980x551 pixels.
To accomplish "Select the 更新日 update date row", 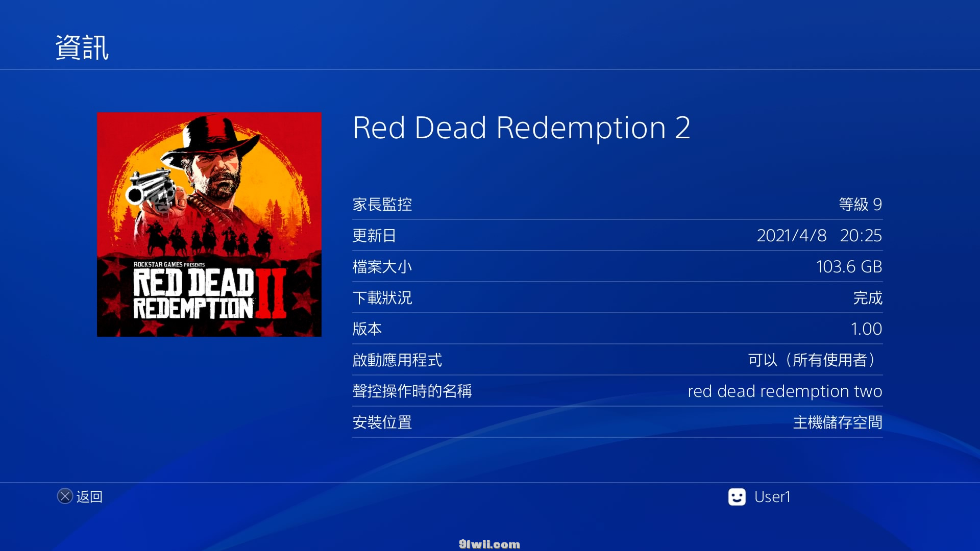I will coord(617,236).
